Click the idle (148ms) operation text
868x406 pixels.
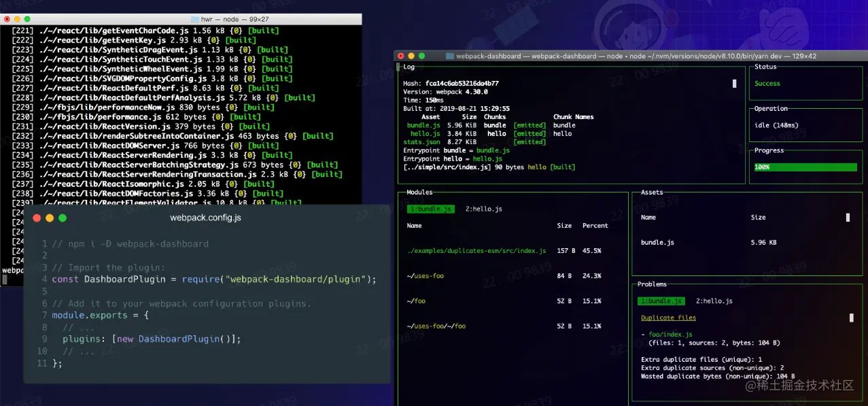pyautogui.click(x=776, y=125)
